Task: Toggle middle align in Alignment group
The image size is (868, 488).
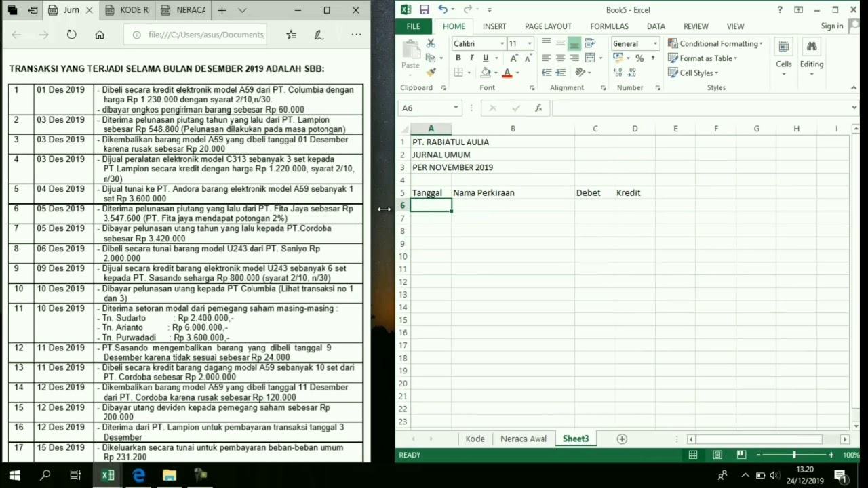Action: (561, 43)
